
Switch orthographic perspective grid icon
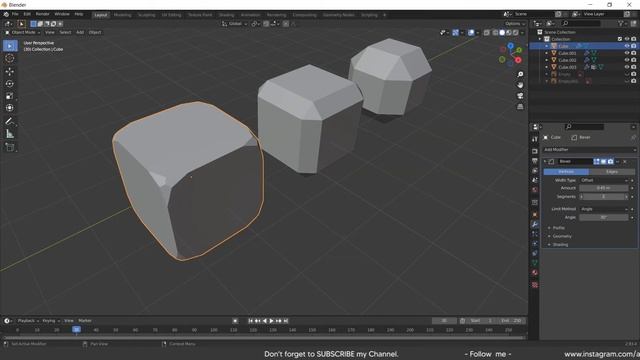520,107
